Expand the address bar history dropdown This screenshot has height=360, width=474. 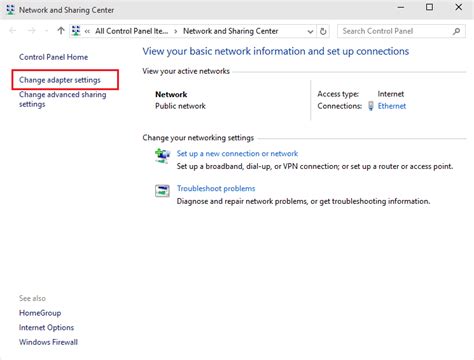click(x=310, y=32)
